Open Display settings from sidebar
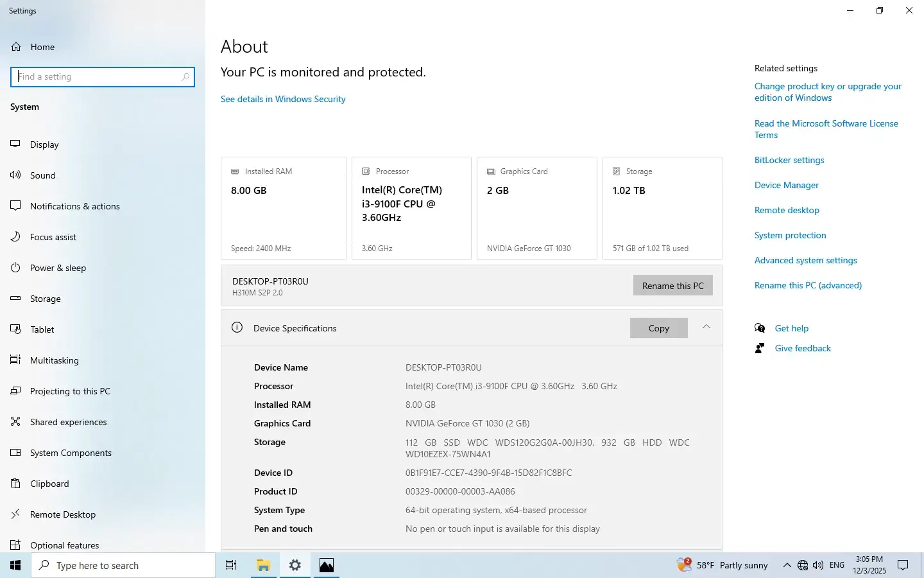 tap(44, 144)
